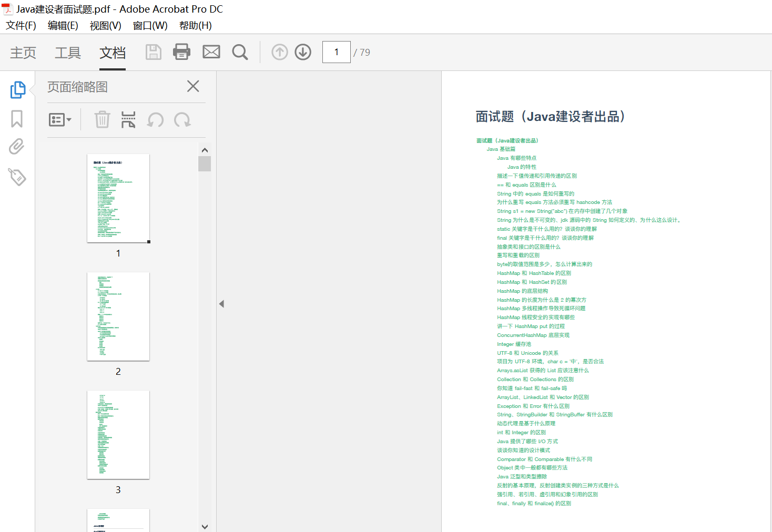Open link '重写和重载的区别'
Image resolution: width=772 pixels, height=532 pixels.
point(519,255)
